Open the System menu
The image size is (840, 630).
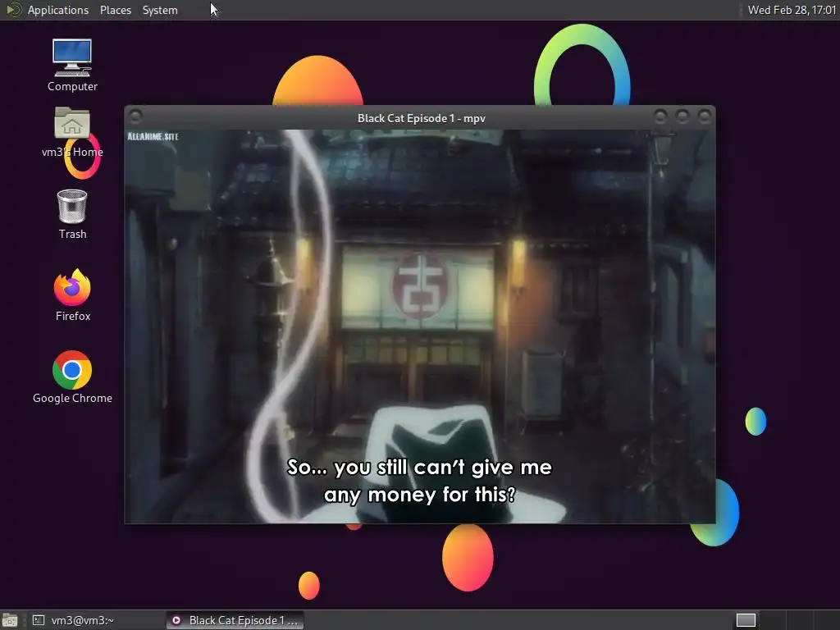pyautogui.click(x=160, y=10)
